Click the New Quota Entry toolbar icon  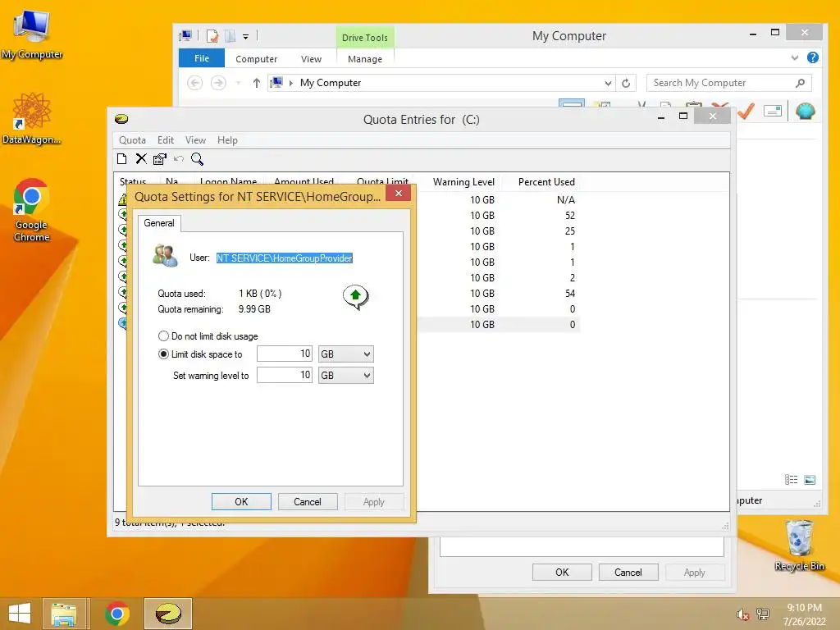pos(122,158)
